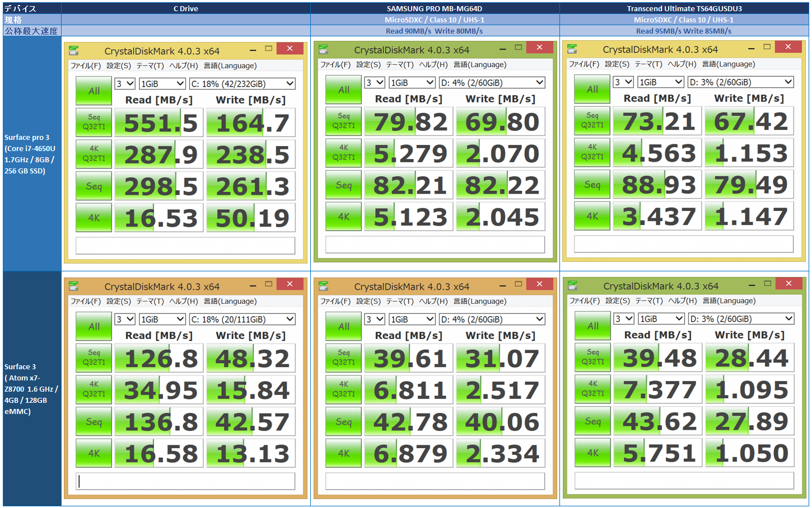Select the 88.93 read result value
The width and height of the screenshot is (812, 508).
coord(657,185)
